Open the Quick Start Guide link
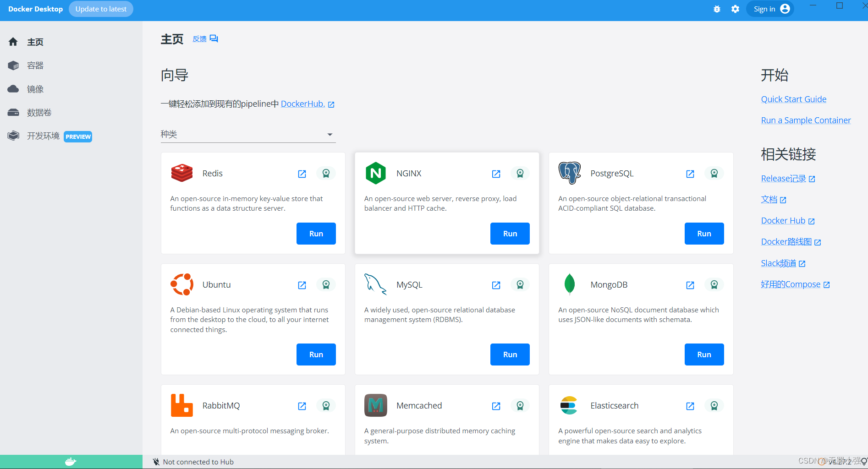Screen dimensions: 868x469 point(793,99)
